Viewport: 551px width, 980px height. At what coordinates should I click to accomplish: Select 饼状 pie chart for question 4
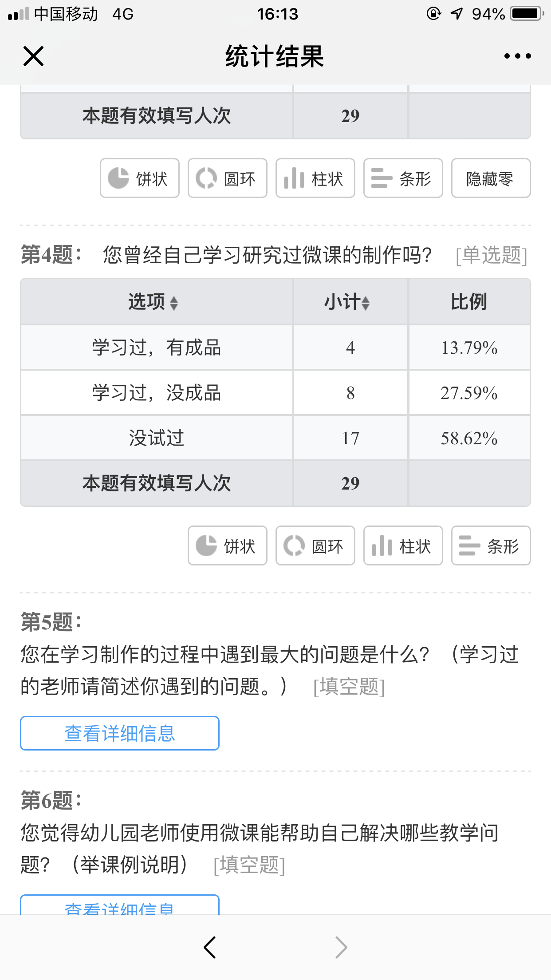point(228,545)
